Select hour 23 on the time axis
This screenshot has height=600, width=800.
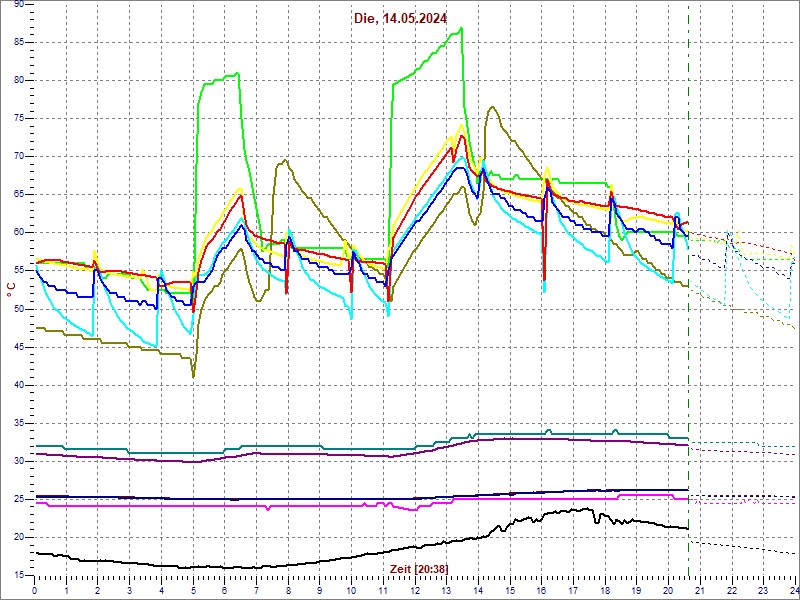tap(763, 590)
